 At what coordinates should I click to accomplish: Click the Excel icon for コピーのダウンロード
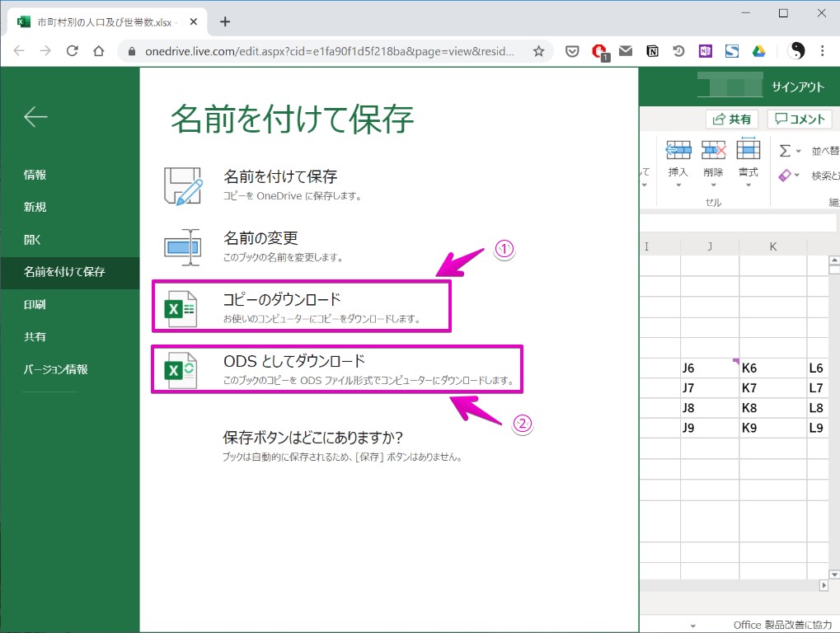pyautogui.click(x=181, y=308)
